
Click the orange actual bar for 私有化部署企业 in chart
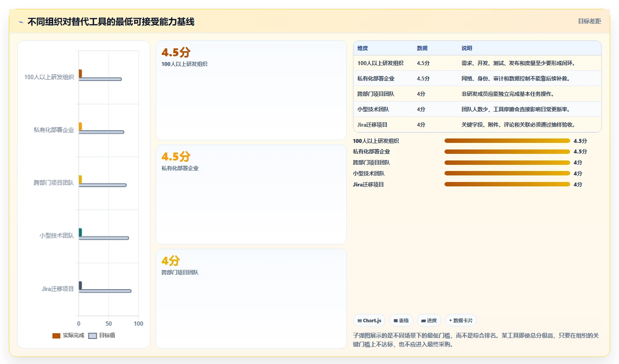pyautogui.click(x=80, y=127)
